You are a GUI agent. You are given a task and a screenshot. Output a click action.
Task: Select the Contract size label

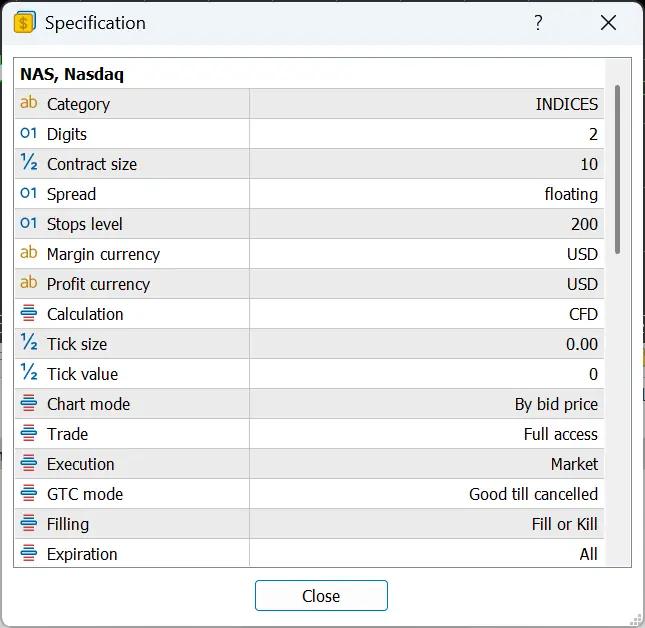tap(92, 165)
